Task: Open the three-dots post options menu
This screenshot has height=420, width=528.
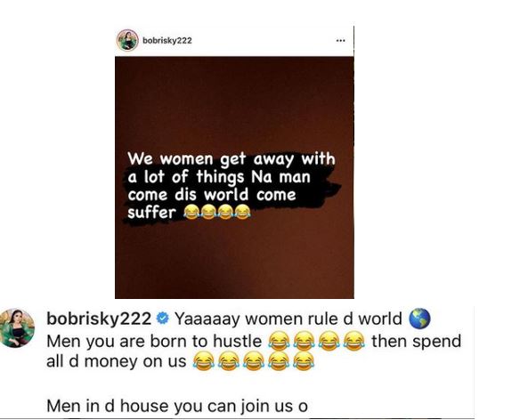Action: [x=340, y=41]
